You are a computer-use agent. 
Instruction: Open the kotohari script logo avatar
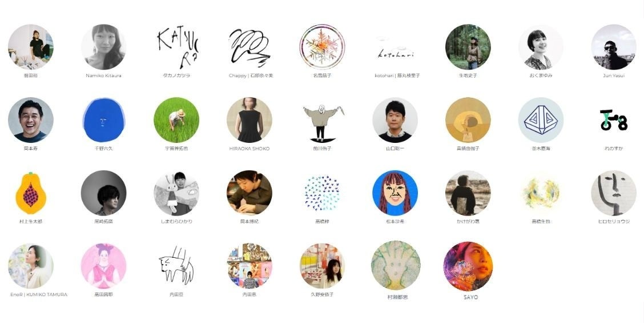[x=395, y=47]
